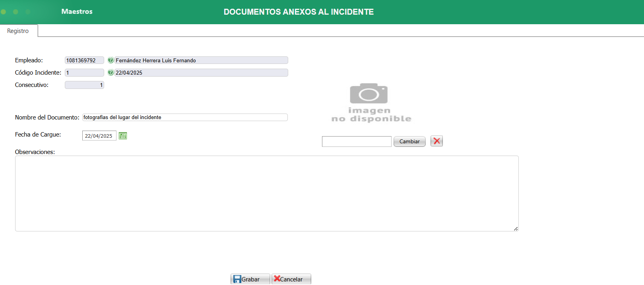
Task: Click the Observaciones label
Action: click(x=35, y=152)
